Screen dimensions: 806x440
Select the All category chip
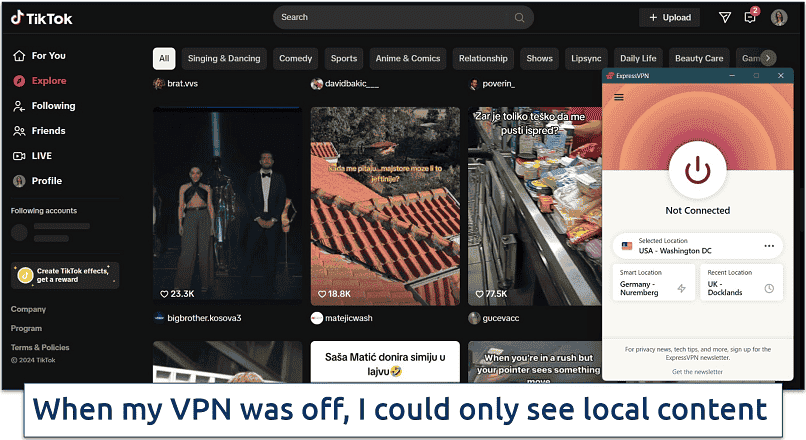click(x=164, y=59)
